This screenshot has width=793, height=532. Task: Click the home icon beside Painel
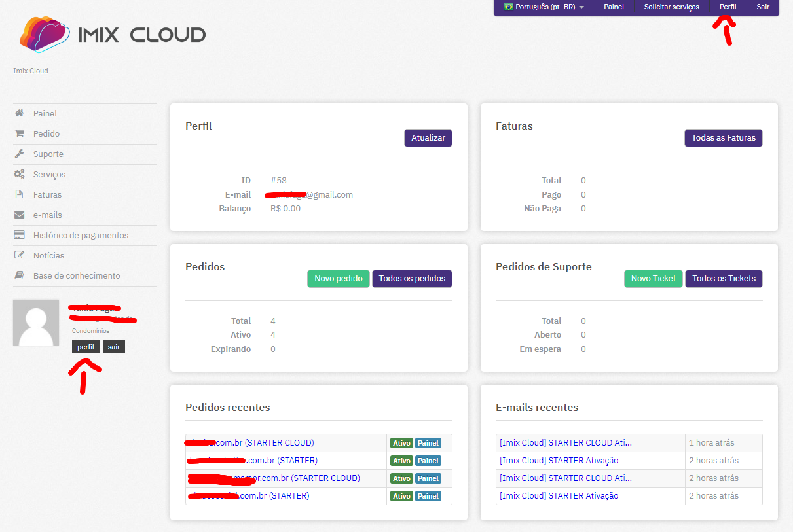point(20,113)
